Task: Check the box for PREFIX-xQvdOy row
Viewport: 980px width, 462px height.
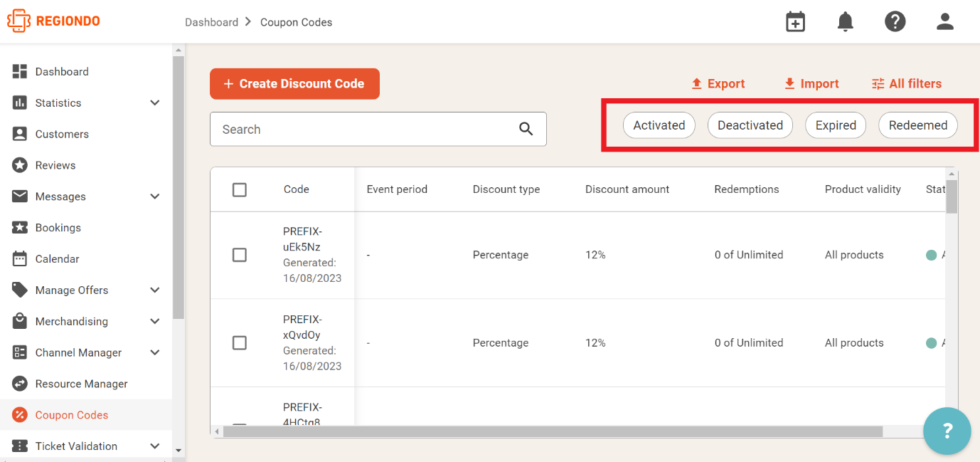Action: click(240, 342)
